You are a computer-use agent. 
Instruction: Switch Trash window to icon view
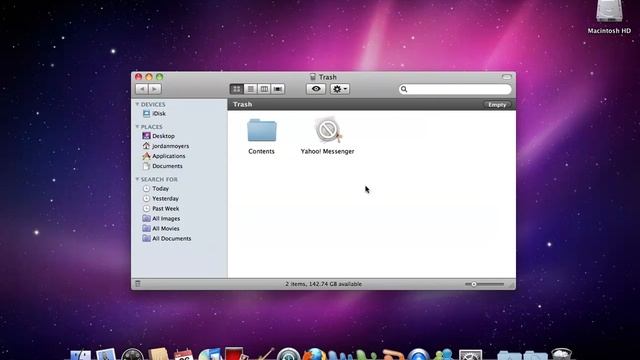pos(237,89)
